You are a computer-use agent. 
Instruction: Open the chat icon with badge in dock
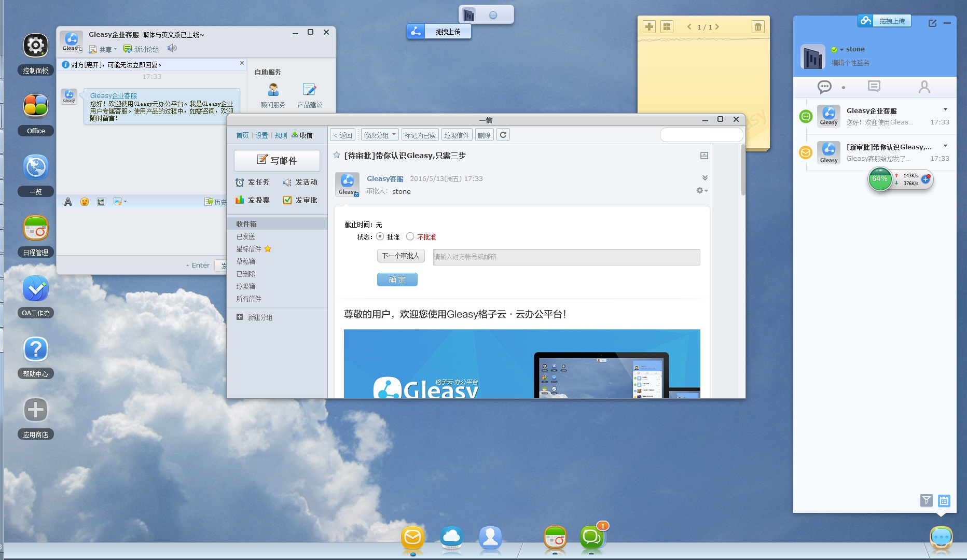coord(592,537)
